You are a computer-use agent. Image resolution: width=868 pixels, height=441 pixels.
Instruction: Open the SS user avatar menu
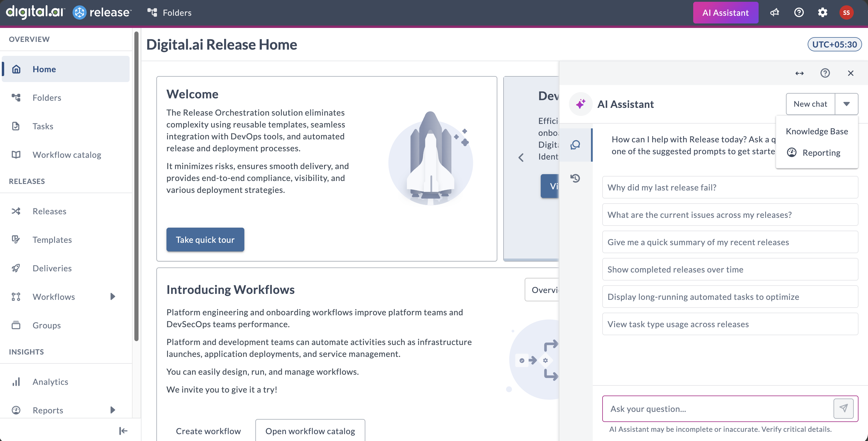tap(846, 12)
